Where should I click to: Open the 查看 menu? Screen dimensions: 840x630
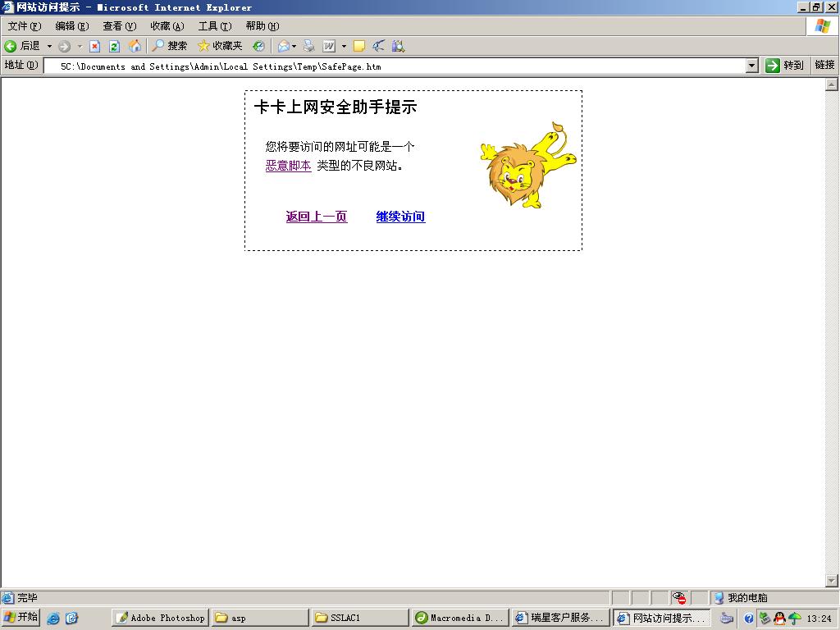click(x=119, y=26)
